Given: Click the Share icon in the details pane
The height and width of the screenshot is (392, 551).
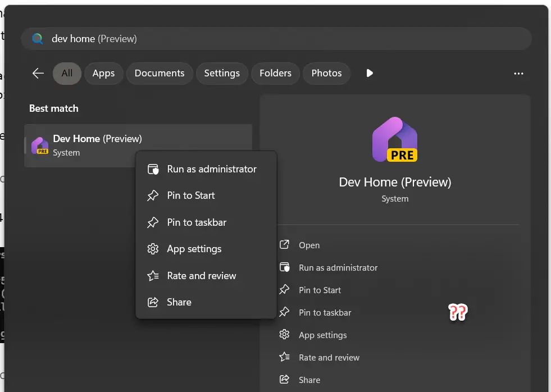Looking at the screenshot, I should click(x=284, y=379).
